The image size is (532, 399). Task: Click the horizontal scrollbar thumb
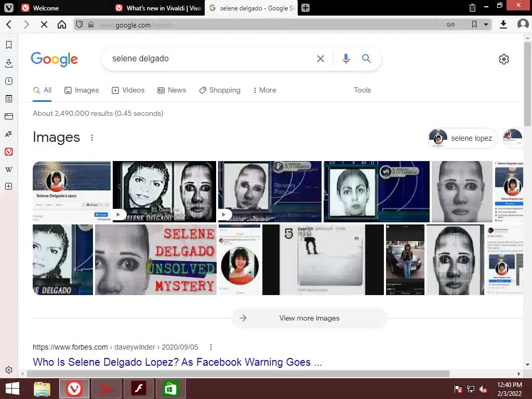[238, 374]
